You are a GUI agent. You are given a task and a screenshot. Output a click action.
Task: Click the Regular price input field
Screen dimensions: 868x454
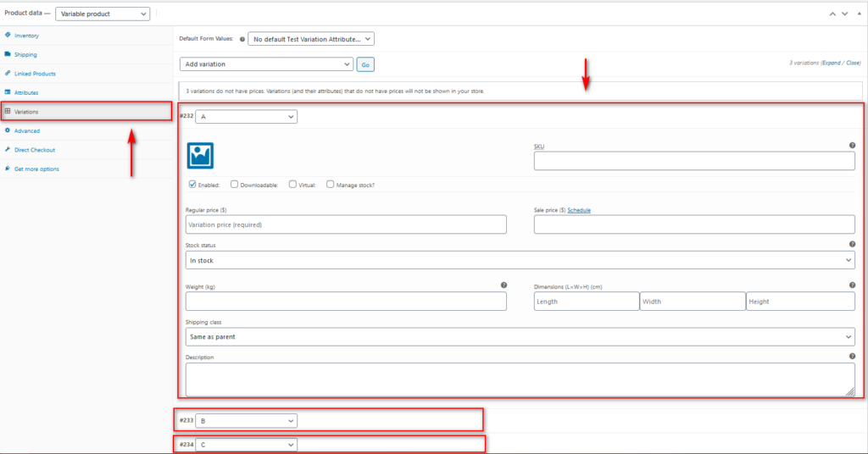click(346, 224)
